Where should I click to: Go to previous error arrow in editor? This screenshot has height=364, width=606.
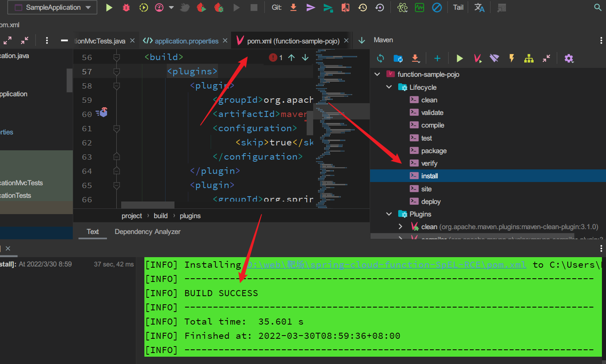click(x=291, y=58)
